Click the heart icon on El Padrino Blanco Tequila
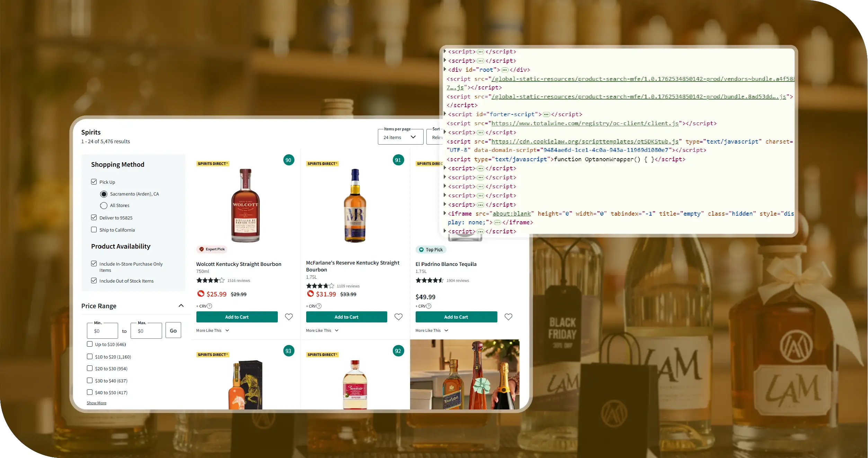This screenshot has width=868, height=458. click(x=508, y=317)
